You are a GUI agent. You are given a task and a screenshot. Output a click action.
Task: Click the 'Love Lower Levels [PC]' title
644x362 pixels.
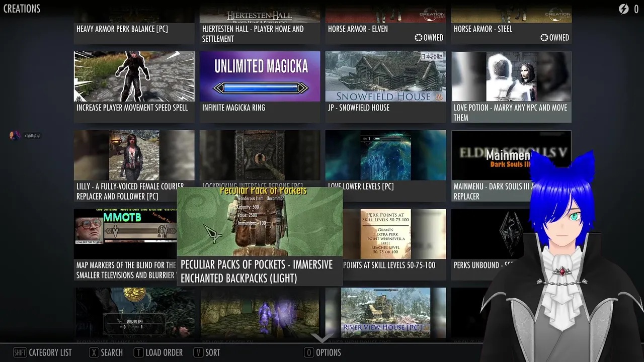[x=361, y=187]
